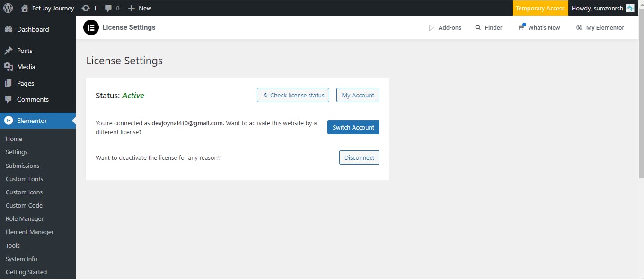Click Check license status button
Screen dimensions: 644x279
tap(293, 95)
